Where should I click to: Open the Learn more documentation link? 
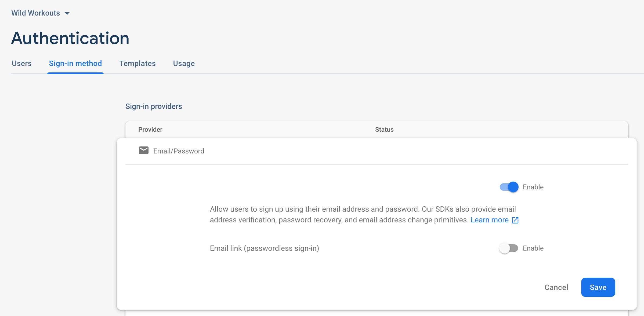489,220
